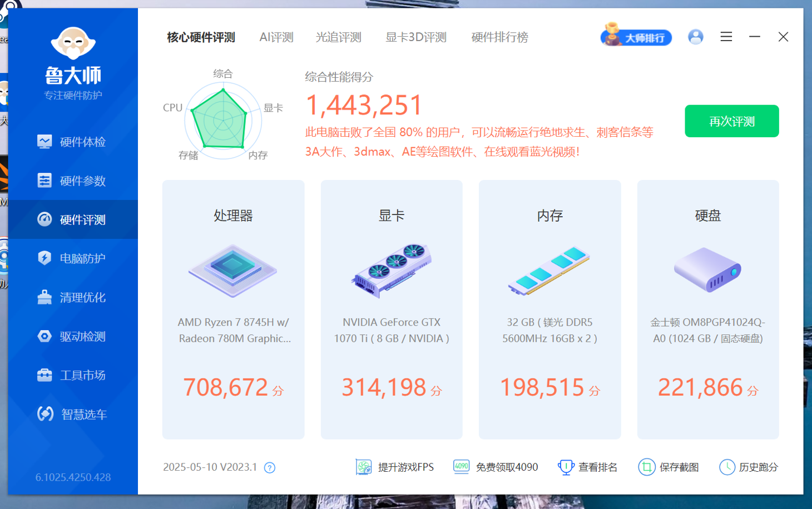The width and height of the screenshot is (812, 509).
Task: Click the 显卡 card title
Action: 392,216
